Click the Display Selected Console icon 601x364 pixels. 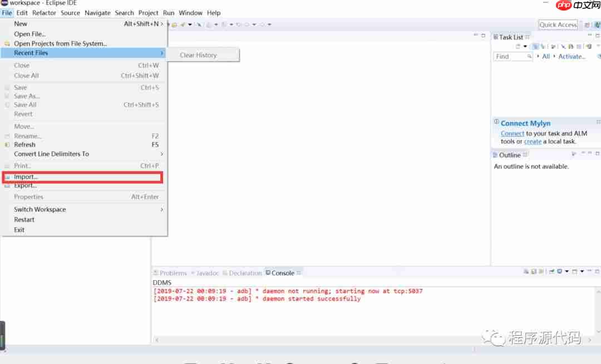click(560, 272)
